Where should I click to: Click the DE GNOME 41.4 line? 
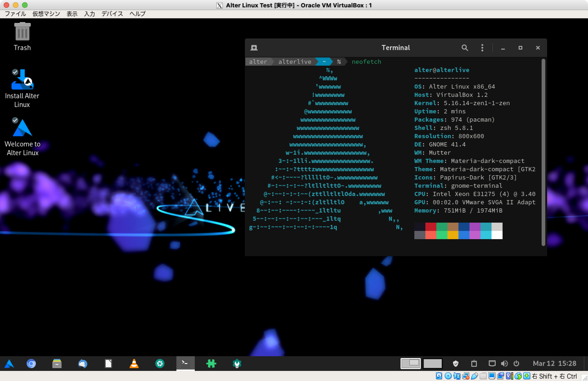(x=440, y=144)
